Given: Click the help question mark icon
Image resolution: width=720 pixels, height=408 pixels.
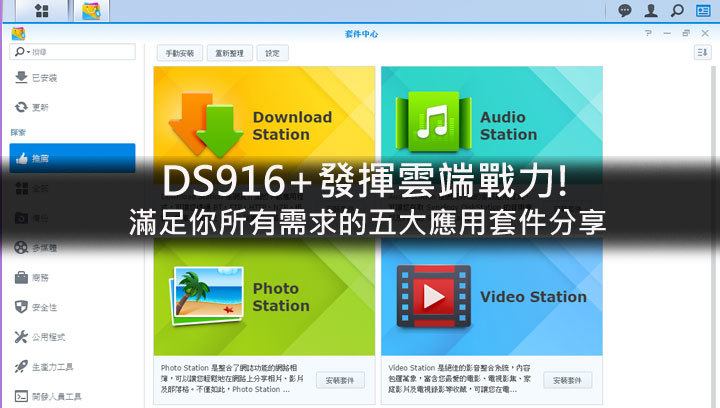Looking at the screenshot, I should (x=649, y=32).
